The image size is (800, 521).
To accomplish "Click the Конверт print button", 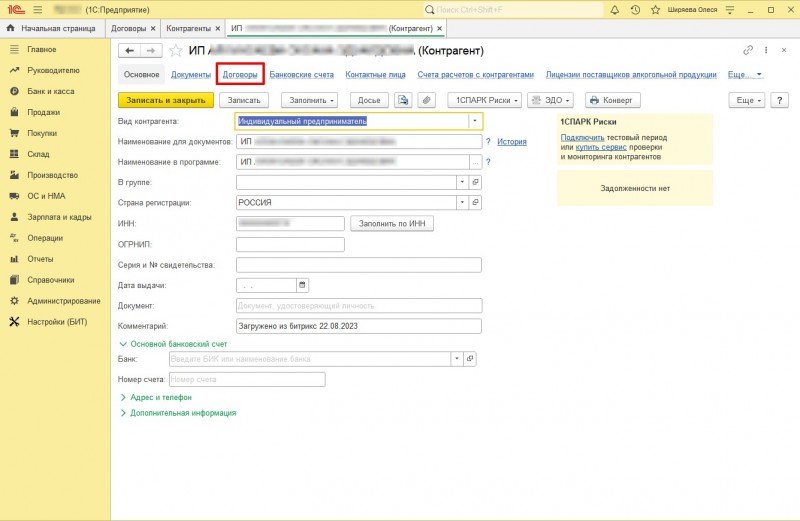I will tap(612, 100).
